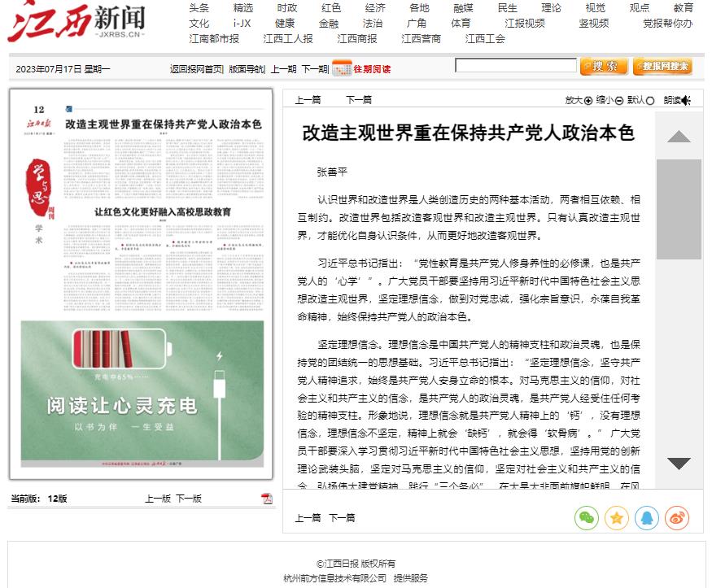The height and width of the screenshot is (588, 712).
Task: Click the orange 搜索 search button
Action: (604, 66)
